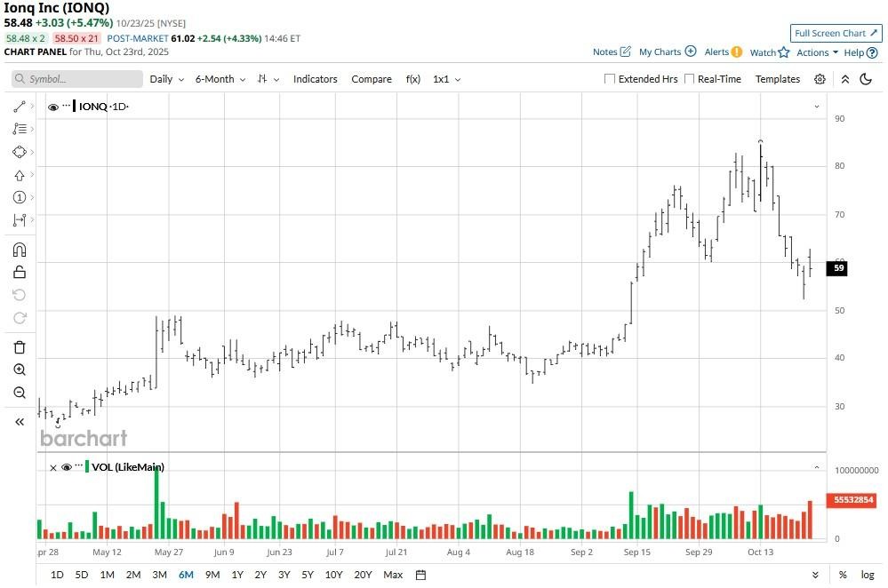Click the Indicators button
The width and height of the screenshot is (888, 588).
click(x=316, y=79)
